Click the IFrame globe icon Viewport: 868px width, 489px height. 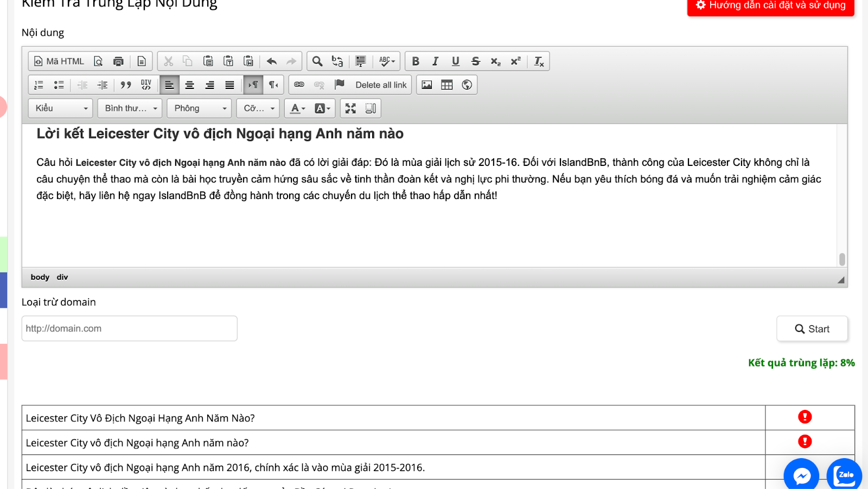coord(467,85)
